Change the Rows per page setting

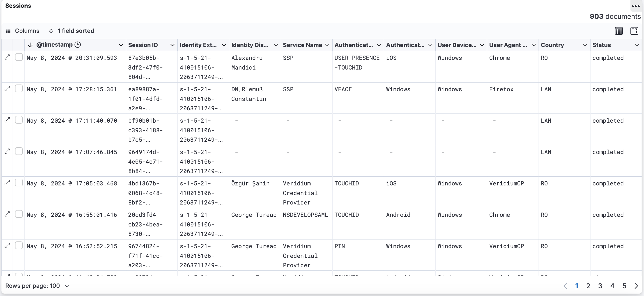[37, 286]
